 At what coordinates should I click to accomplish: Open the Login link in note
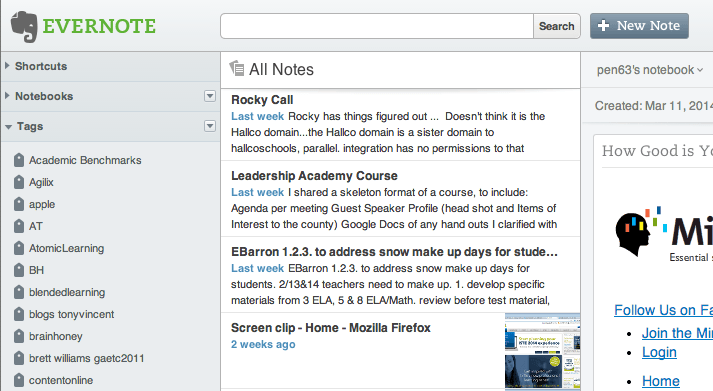(x=659, y=352)
